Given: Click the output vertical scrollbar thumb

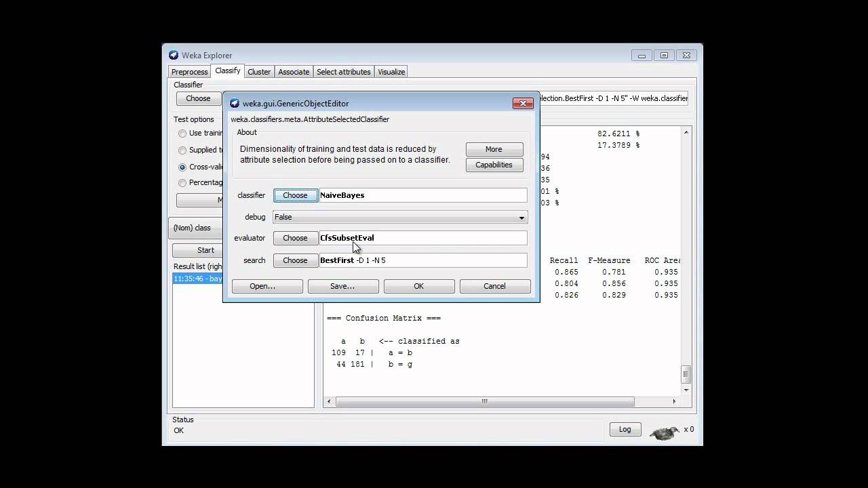Looking at the screenshot, I should (x=686, y=373).
